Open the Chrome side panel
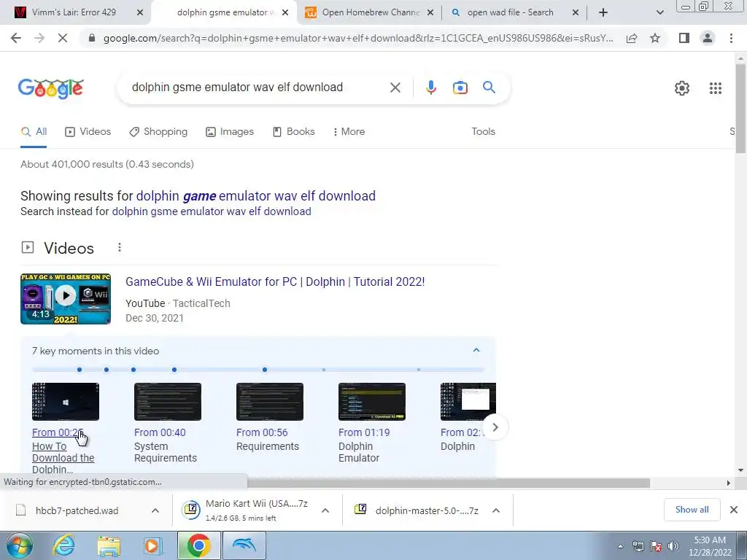747x560 pixels. point(684,38)
